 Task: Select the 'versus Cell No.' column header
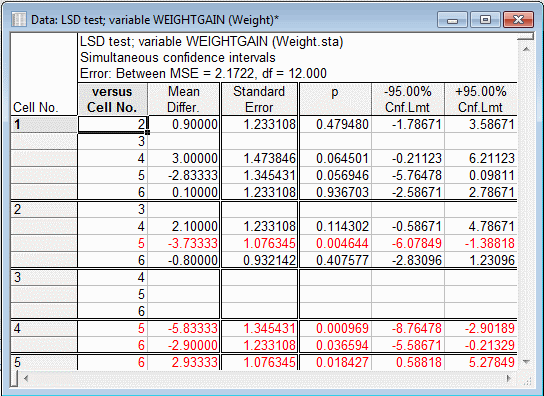pos(112,99)
